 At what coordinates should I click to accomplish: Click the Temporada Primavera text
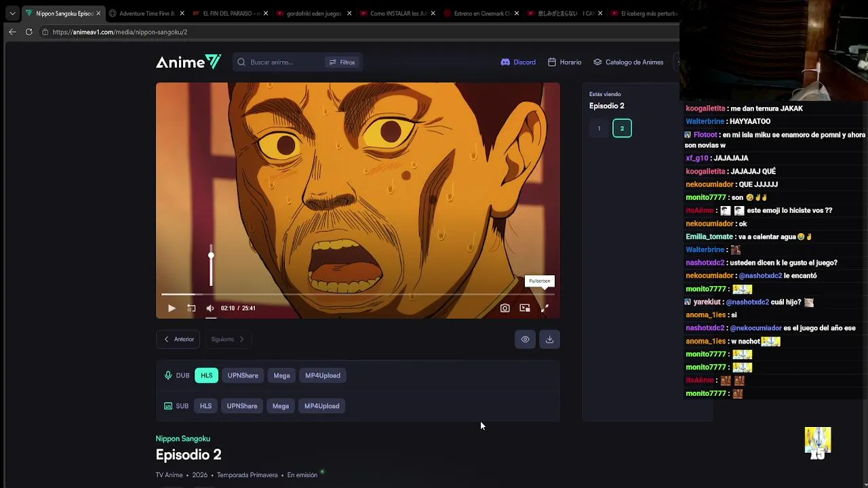tap(248, 475)
